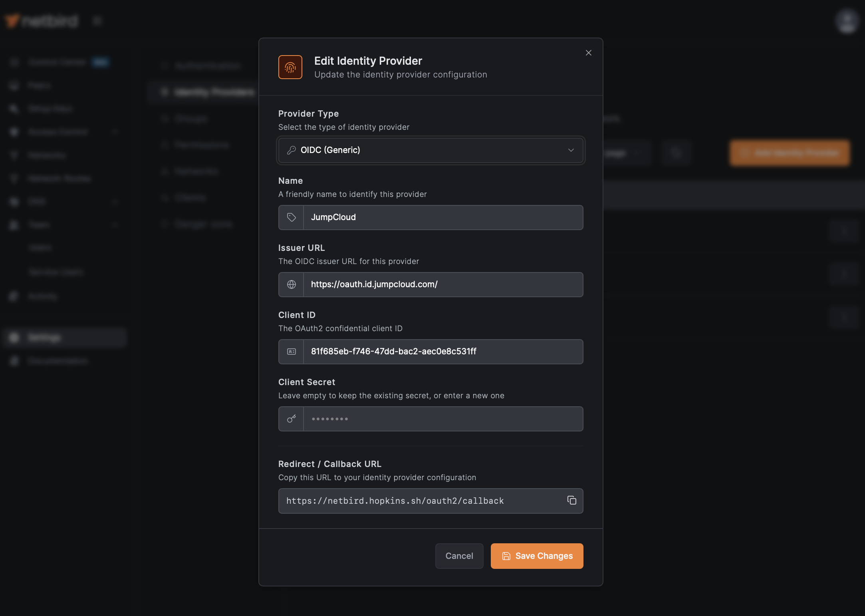
Task: Click the fingerprint icon in the dialog header
Action: pyautogui.click(x=290, y=67)
